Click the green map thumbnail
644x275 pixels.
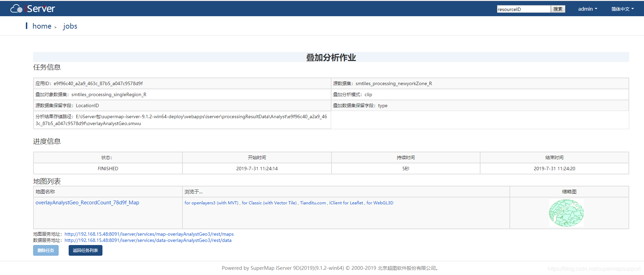click(566, 213)
